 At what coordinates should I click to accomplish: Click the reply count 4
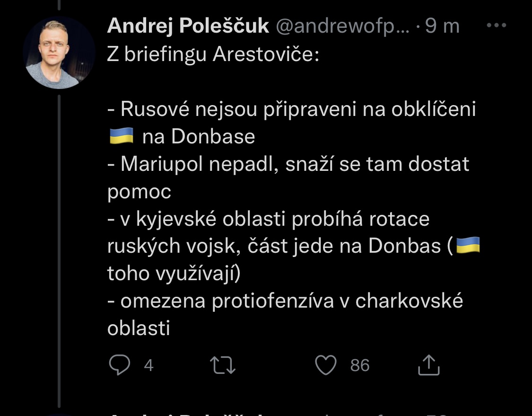pyautogui.click(x=148, y=366)
